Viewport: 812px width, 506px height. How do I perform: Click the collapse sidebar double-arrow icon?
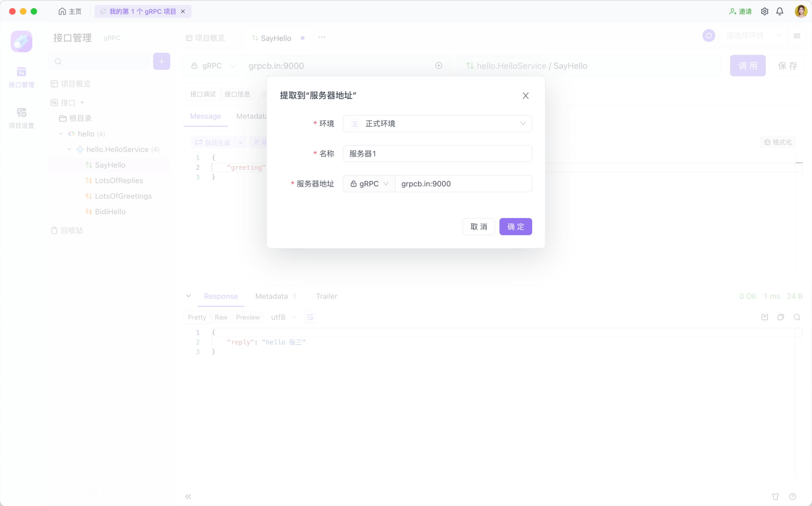(x=188, y=497)
